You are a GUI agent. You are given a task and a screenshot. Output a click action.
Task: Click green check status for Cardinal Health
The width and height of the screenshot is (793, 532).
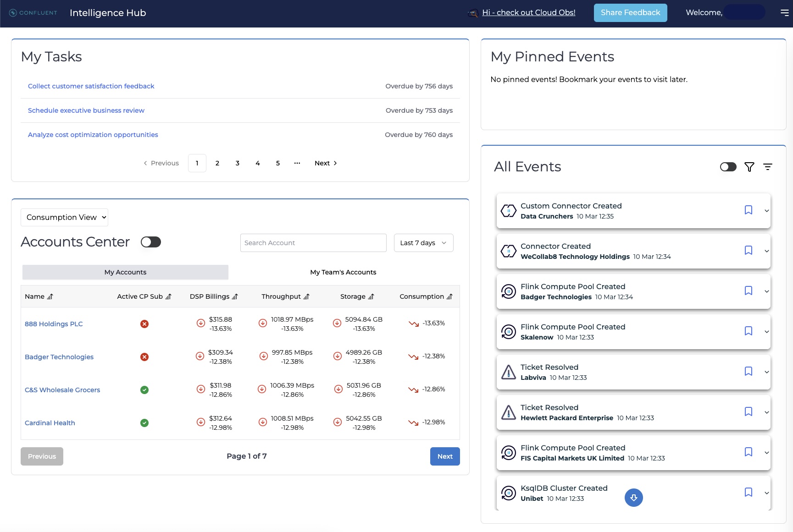pos(144,423)
